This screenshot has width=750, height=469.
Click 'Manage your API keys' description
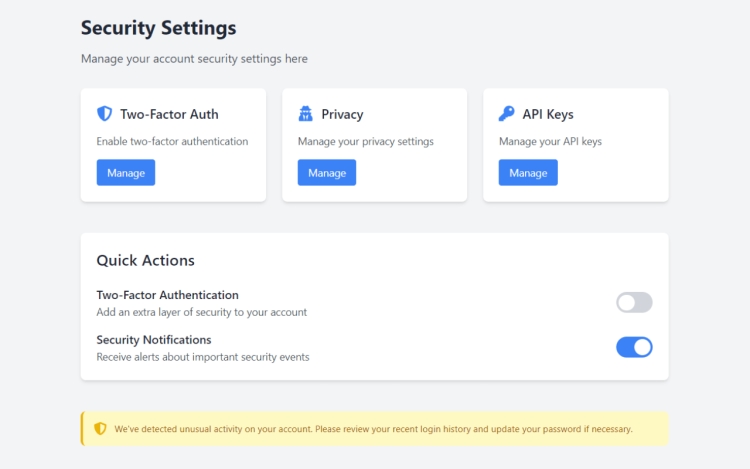click(x=551, y=142)
